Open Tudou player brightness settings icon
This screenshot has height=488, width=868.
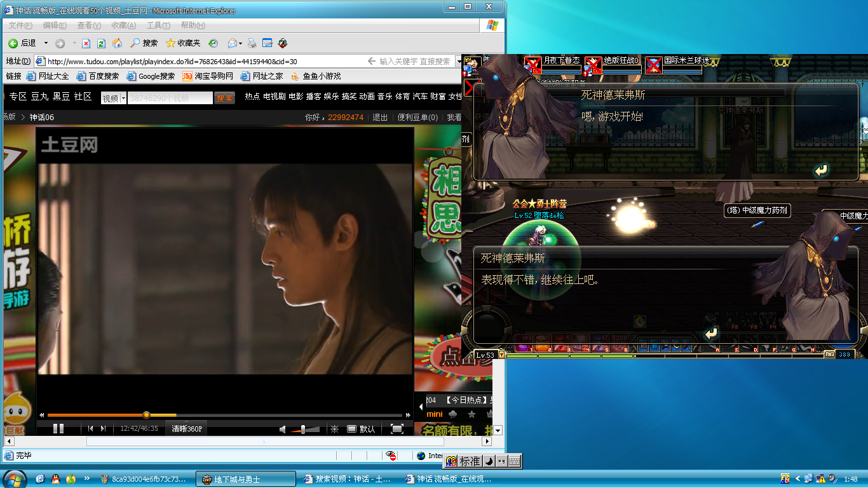(334, 429)
